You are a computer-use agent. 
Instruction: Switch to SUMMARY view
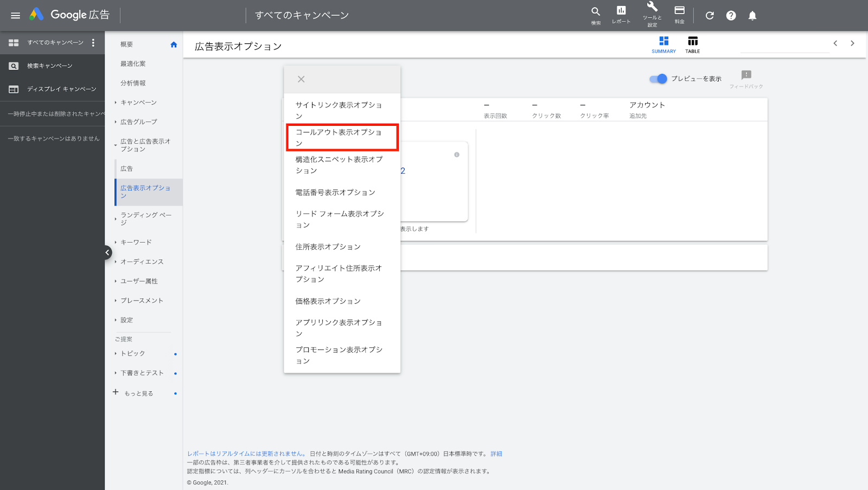point(663,45)
